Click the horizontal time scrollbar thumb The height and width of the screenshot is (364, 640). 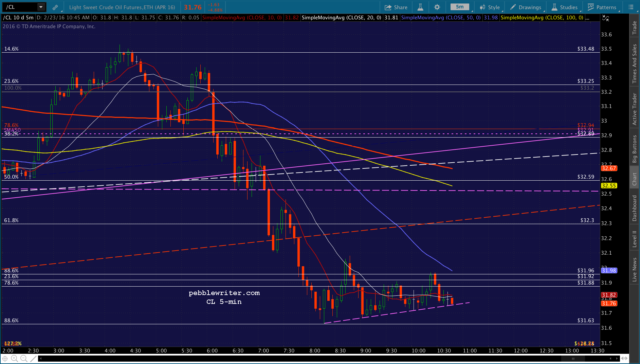pyautogui.click(x=573, y=359)
